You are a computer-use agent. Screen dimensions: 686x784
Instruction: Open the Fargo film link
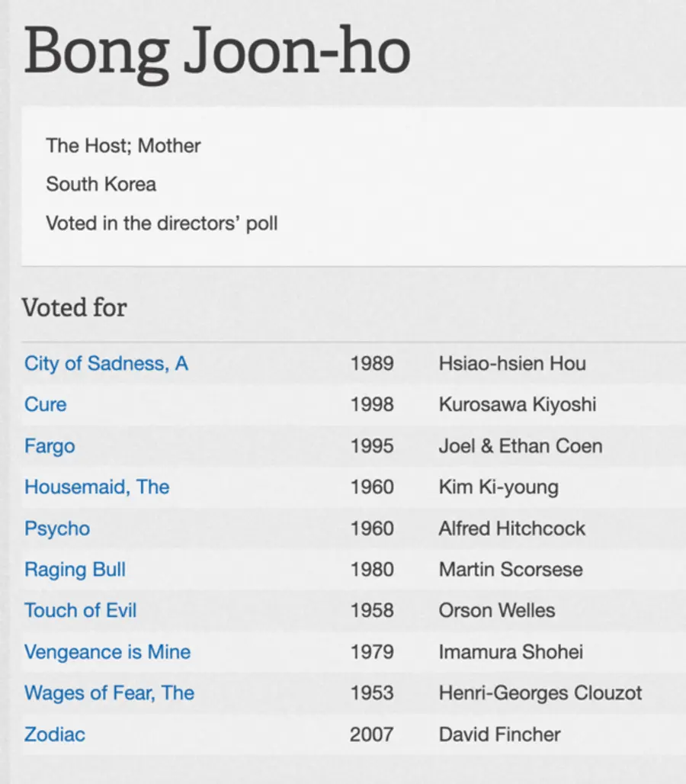coord(50,445)
